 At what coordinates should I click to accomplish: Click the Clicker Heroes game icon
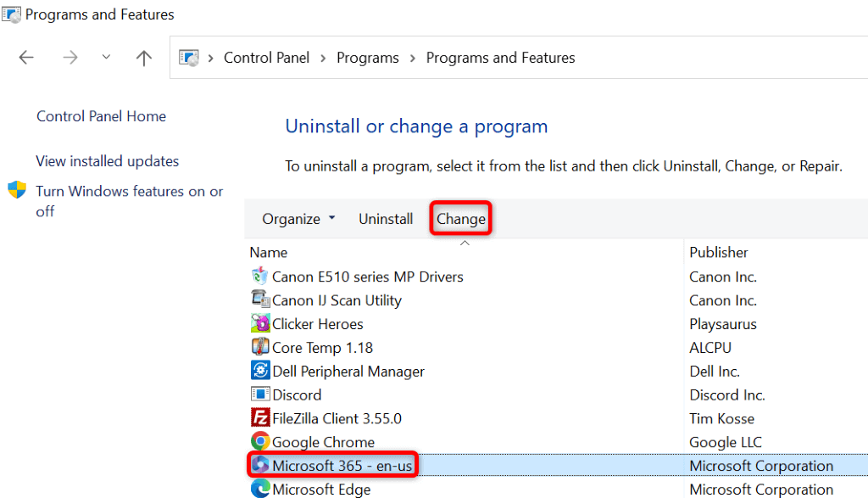click(261, 323)
